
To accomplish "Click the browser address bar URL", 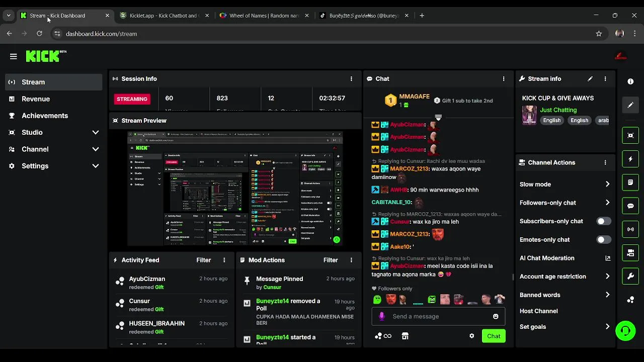I will click(x=101, y=34).
